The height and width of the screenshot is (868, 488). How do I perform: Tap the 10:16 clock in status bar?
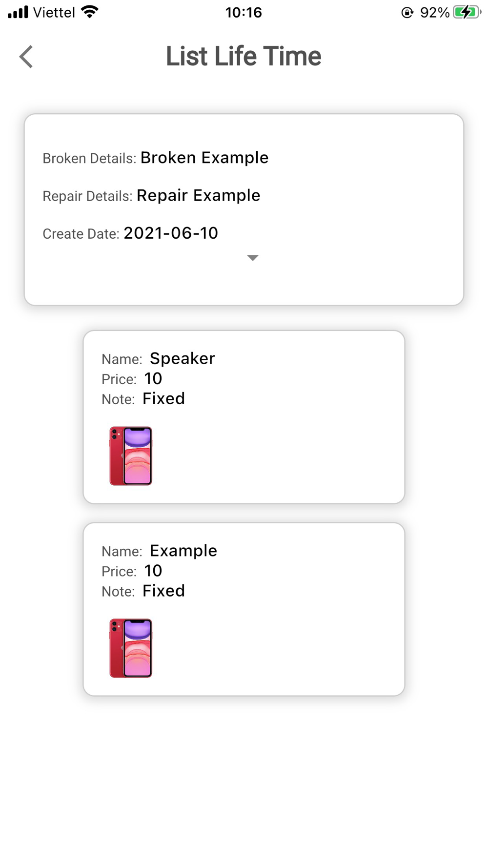[244, 12]
